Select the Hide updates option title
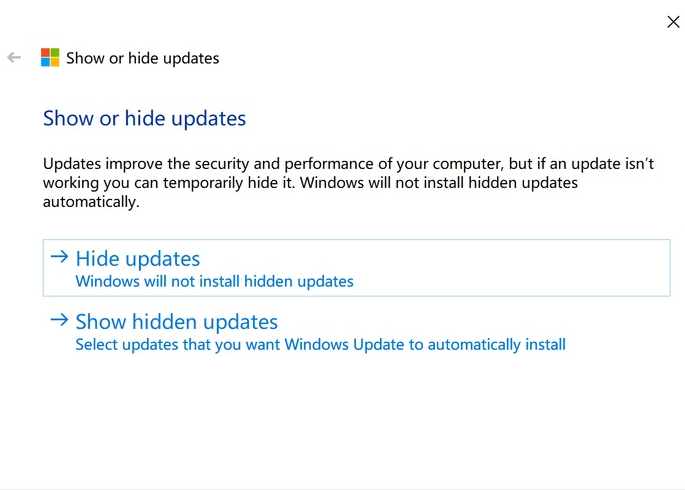The width and height of the screenshot is (685, 490). [x=138, y=259]
